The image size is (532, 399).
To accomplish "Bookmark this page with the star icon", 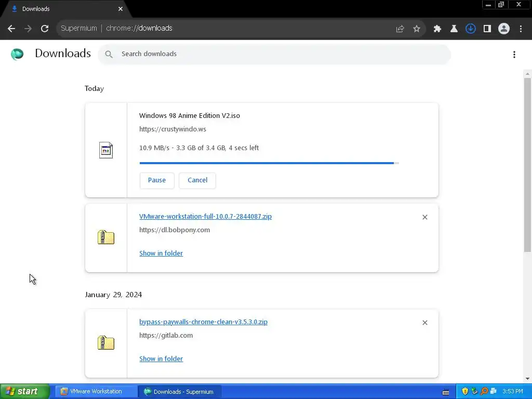I will click(x=417, y=29).
